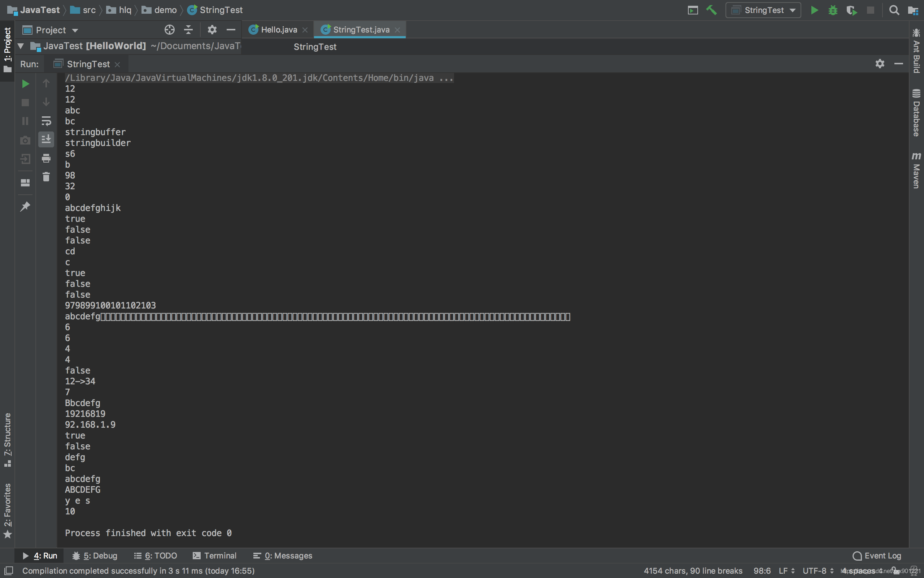
Task: Click the print console output icon
Action: (46, 158)
